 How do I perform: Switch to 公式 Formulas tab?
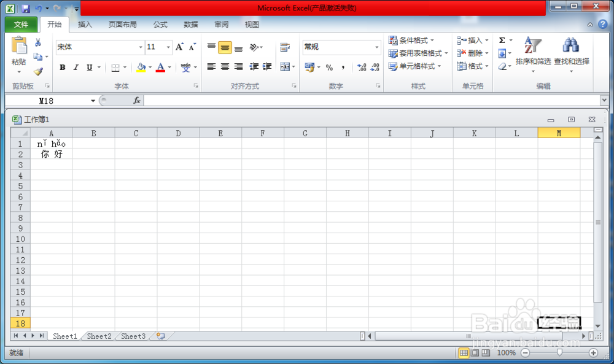160,25
